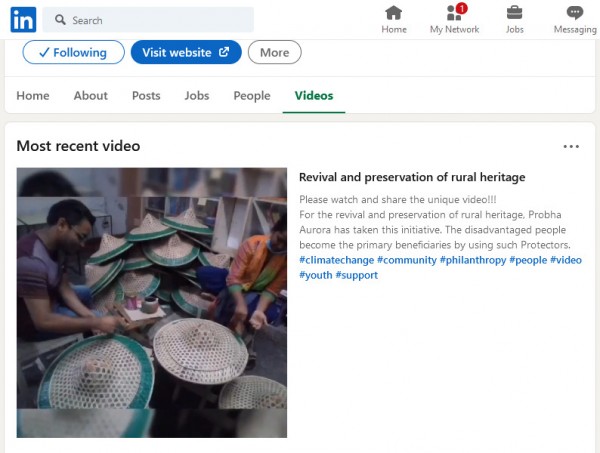Open the #climatechange hashtag link
The height and width of the screenshot is (453, 600).
(336, 260)
